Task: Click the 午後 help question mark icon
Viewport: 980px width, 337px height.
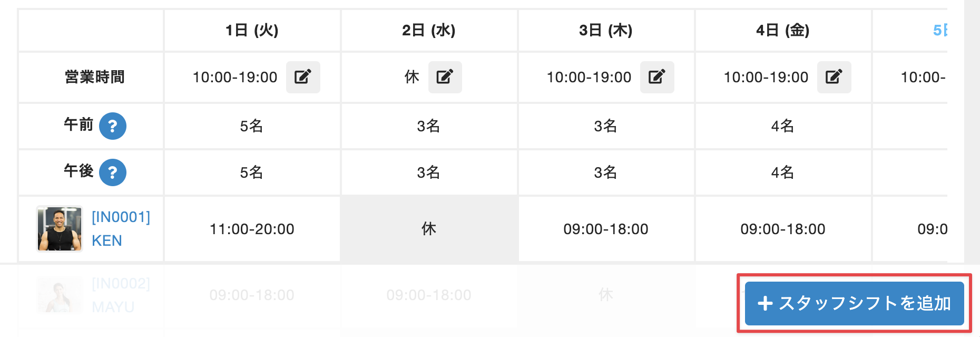Action: point(113,172)
